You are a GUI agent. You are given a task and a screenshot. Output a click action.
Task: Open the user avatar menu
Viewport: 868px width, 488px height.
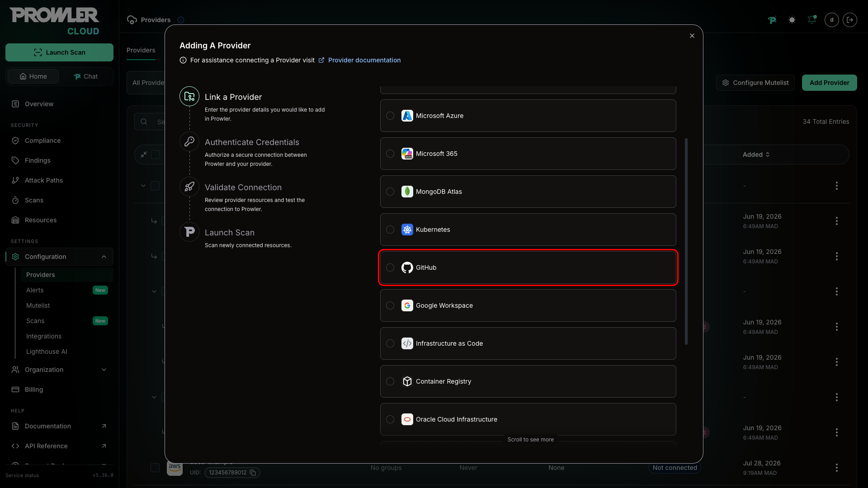click(832, 20)
